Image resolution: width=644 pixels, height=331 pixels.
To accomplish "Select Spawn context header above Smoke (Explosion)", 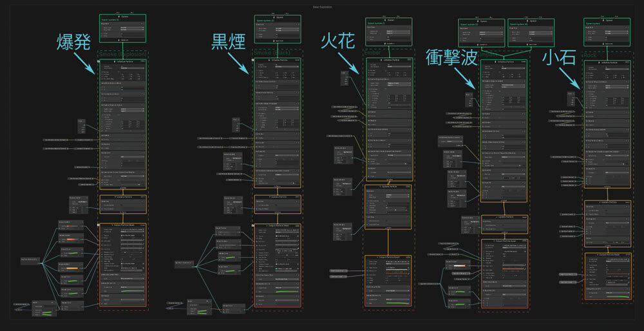I will (122, 16).
